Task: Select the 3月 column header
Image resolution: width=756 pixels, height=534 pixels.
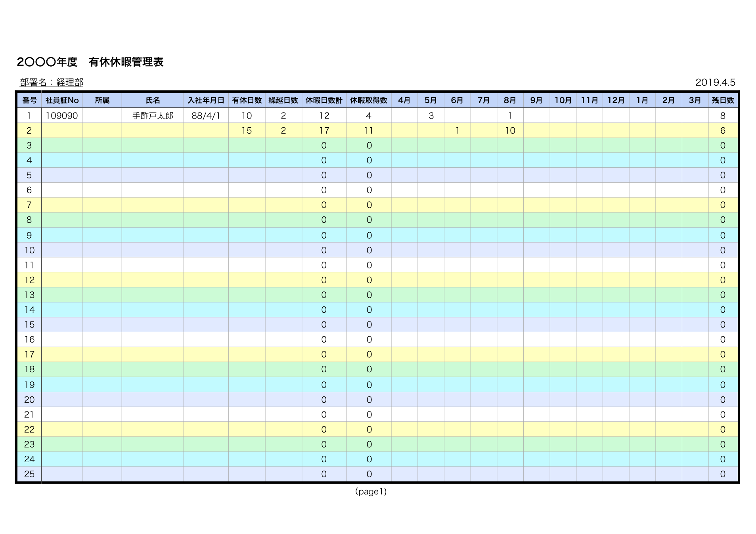Action: [x=695, y=100]
